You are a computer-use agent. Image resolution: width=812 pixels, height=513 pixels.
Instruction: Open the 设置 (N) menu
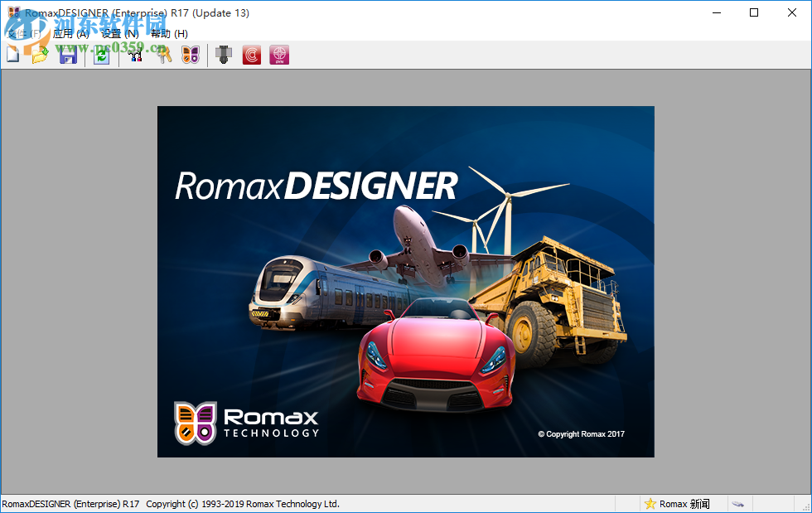(x=118, y=33)
